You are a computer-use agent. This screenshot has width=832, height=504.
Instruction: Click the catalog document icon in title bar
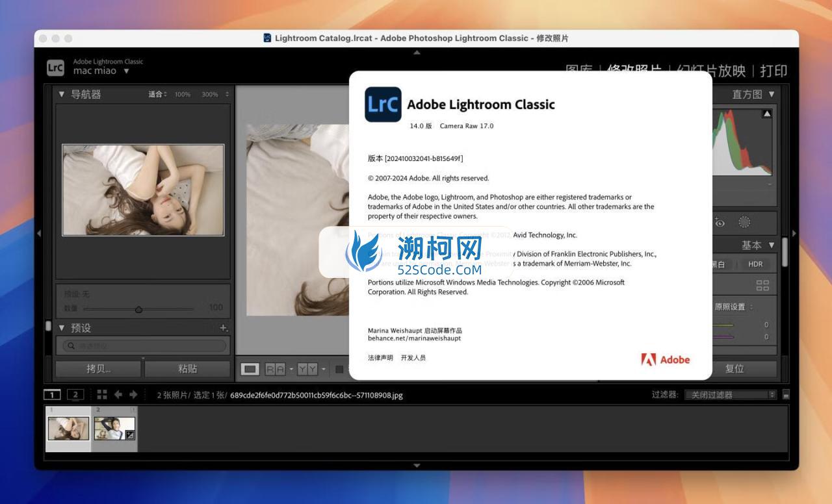(267, 38)
